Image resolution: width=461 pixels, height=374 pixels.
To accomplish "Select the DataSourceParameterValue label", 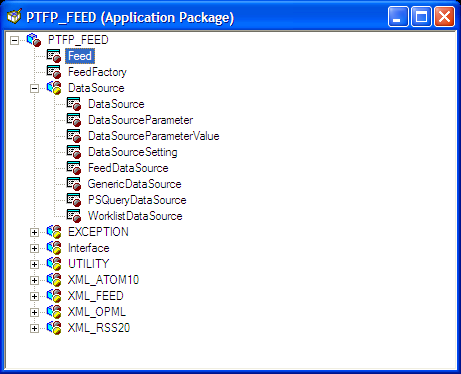I will click(x=154, y=136).
